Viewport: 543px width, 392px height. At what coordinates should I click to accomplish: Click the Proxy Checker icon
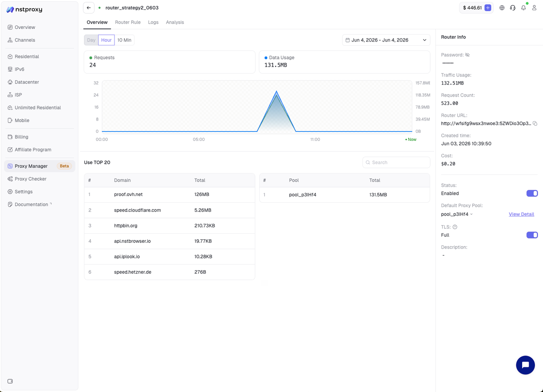(10, 179)
